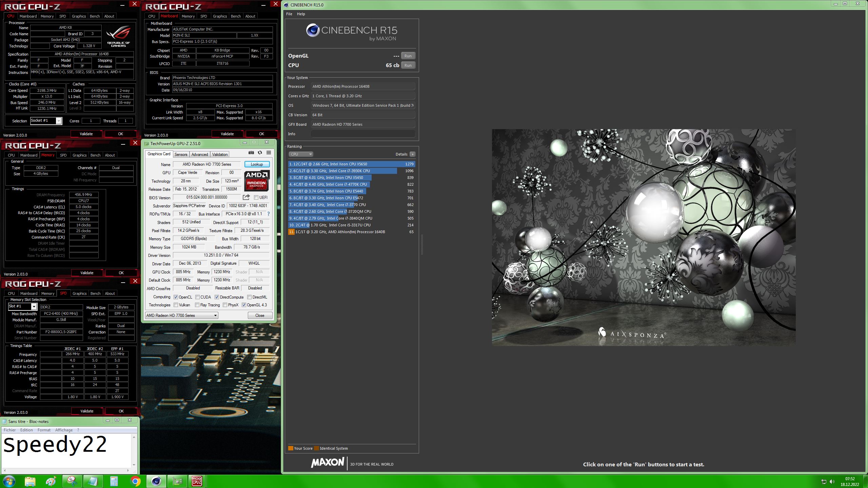Open the Advanced tab in GPU-Z
This screenshot has height=488, width=868.
pos(200,154)
